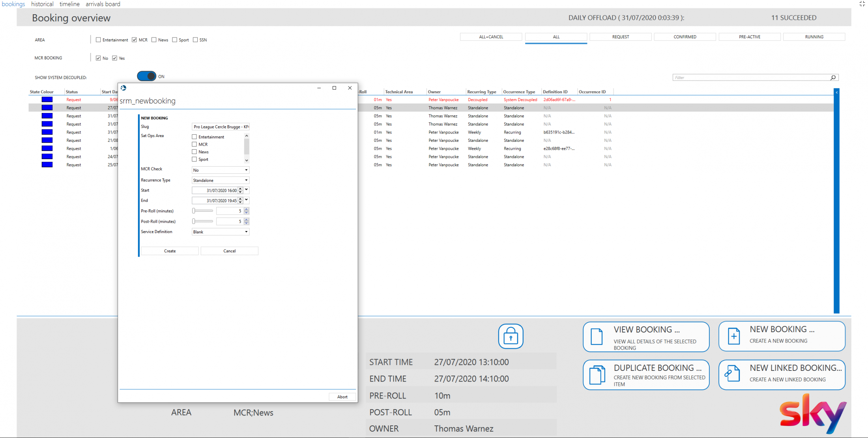The width and height of the screenshot is (868, 438).
Task: Open the Service Definition dropdown
Action: click(x=221, y=232)
